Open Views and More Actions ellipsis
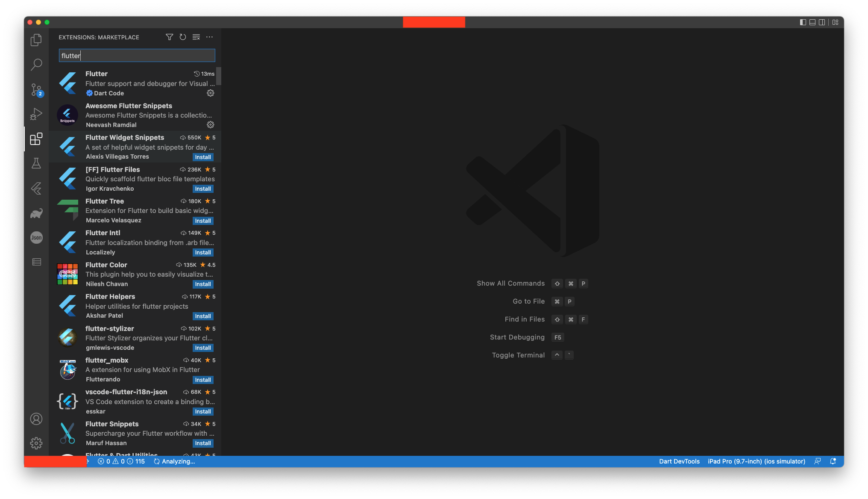 [x=209, y=37]
